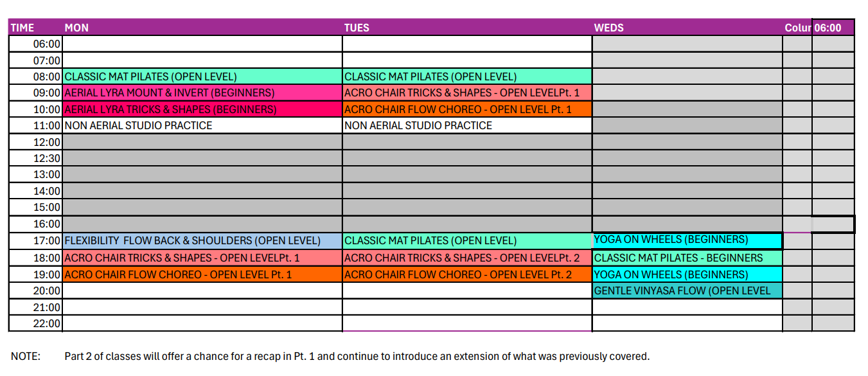
Task: Select Classic Mat Pilates - Beginners cell
Action: coord(687,258)
